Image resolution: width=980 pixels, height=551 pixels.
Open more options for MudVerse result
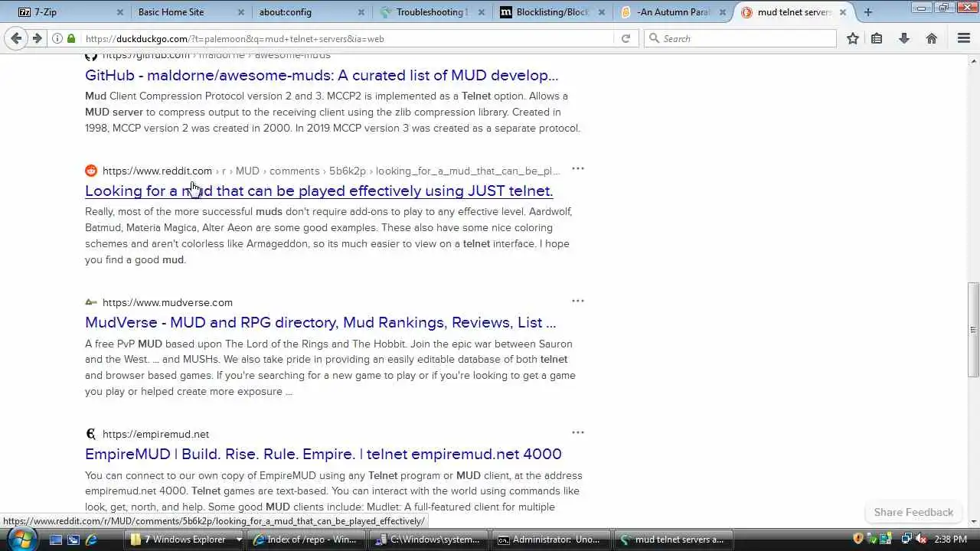click(578, 301)
